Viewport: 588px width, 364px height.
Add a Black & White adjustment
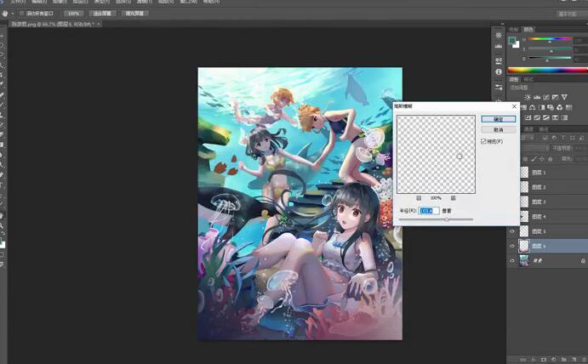tap(541, 107)
